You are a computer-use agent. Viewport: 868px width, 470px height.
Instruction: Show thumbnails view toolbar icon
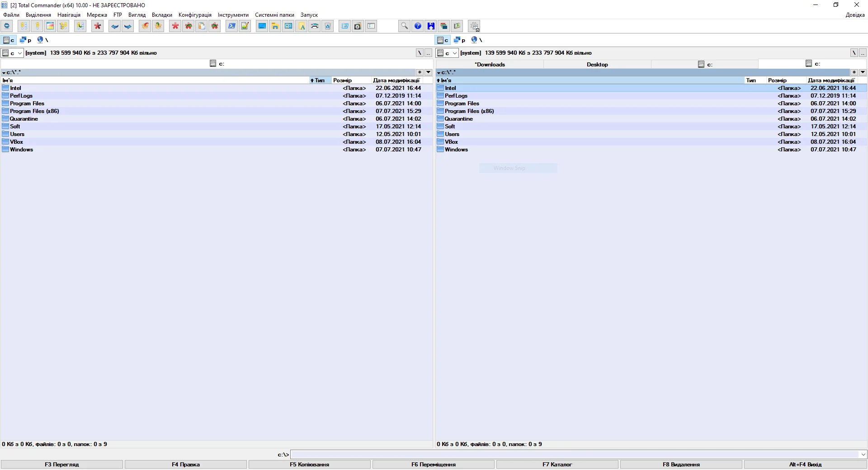(50, 26)
